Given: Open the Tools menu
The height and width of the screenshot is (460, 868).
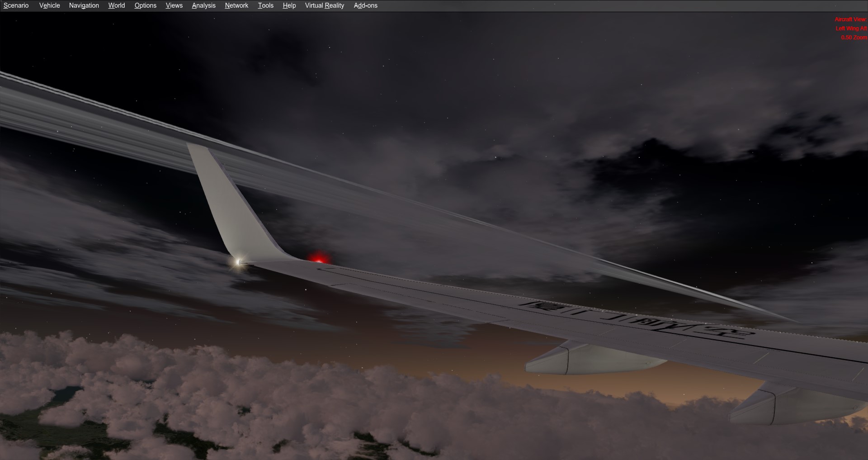Looking at the screenshot, I should (x=265, y=5).
